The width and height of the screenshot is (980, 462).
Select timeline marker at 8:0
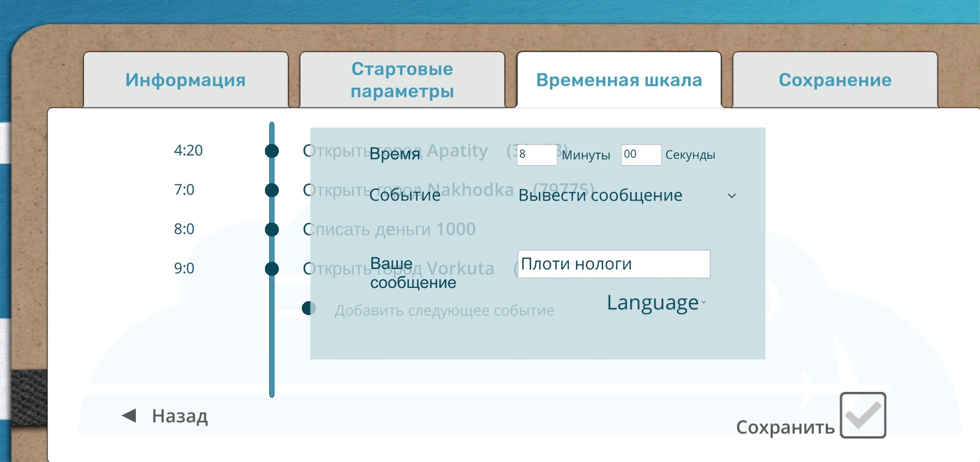click(x=272, y=230)
